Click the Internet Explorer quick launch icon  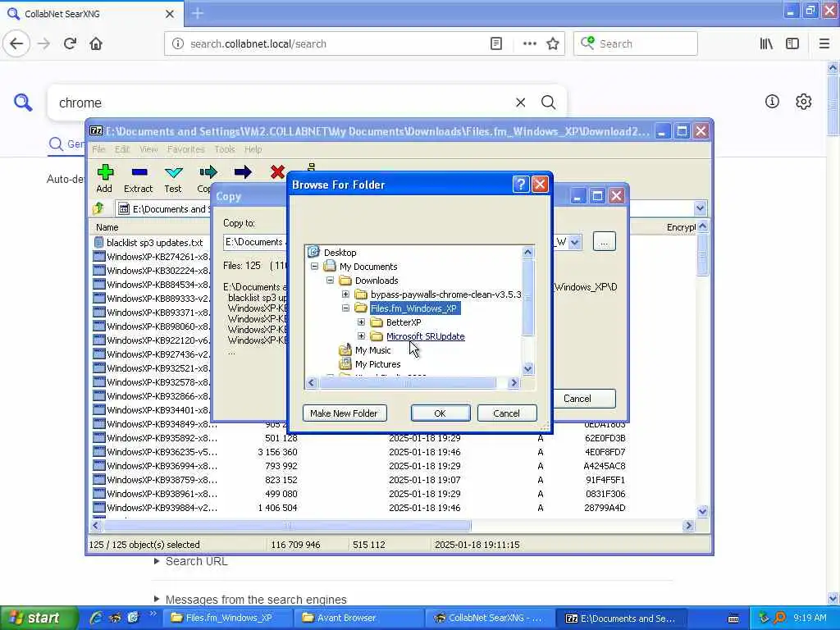coord(97,618)
